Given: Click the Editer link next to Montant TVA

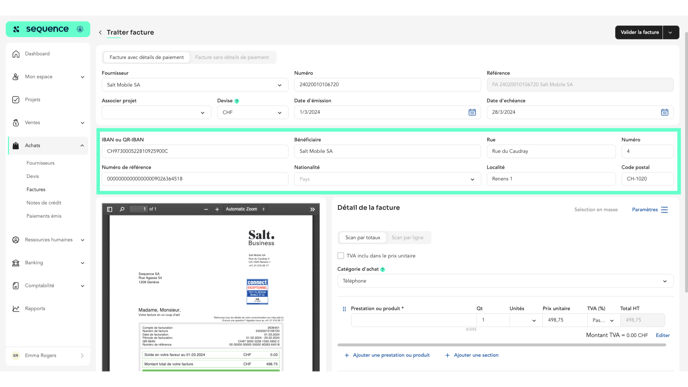Looking at the screenshot, I should click(x=663, y=335).
